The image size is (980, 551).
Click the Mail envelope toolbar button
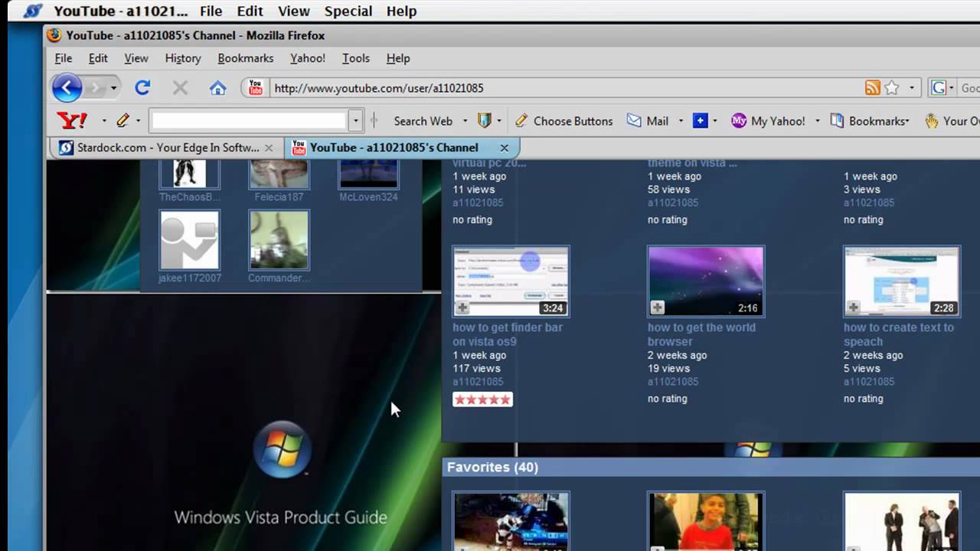[648, 121]
